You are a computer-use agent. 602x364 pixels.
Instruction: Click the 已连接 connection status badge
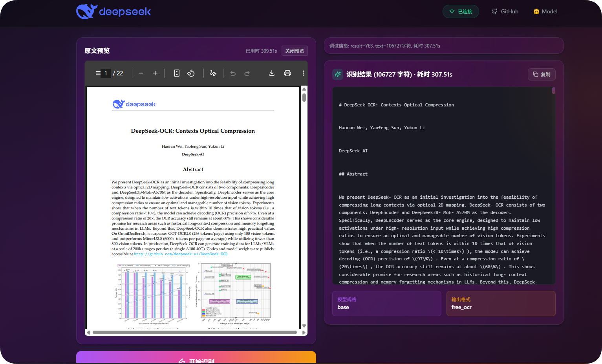click(461, 11)
